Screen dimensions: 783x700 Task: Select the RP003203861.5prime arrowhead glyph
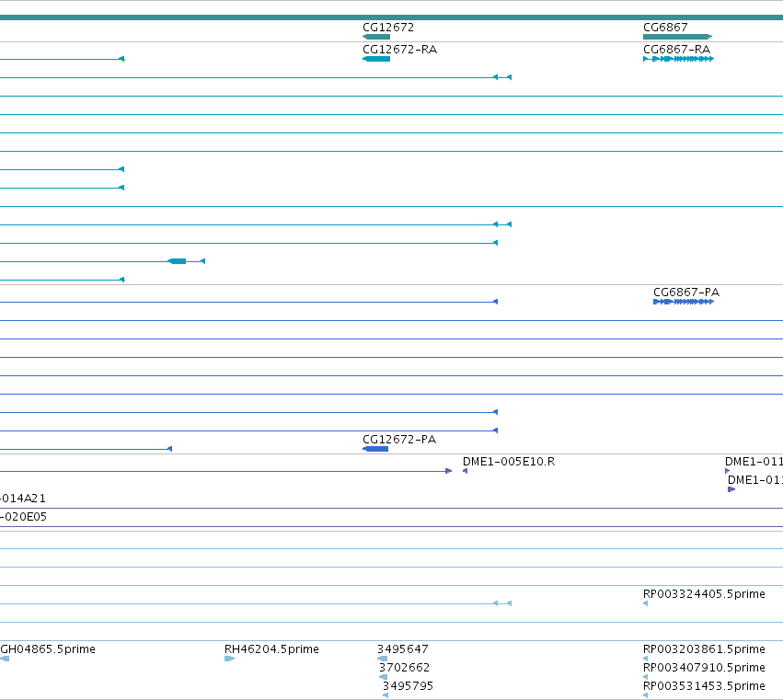(x=645, y=659)
